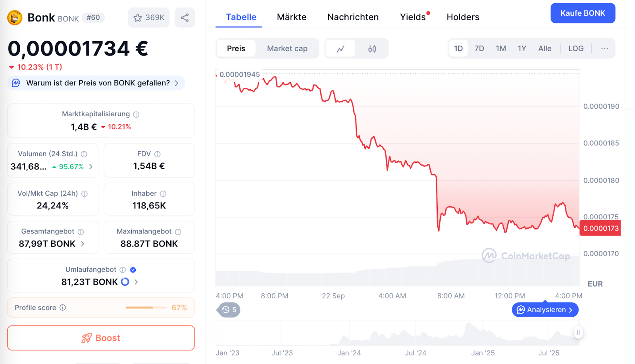Grab the timeline range slider handle
This screenshot has height=364, width=635.
578,333
